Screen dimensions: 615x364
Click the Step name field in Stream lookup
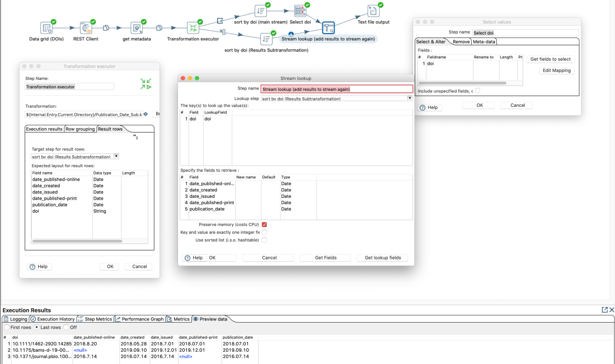pos(337,89)
